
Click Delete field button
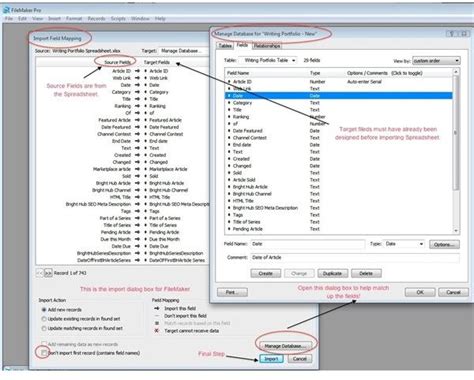pyautogui.click(x=366, y=273)
